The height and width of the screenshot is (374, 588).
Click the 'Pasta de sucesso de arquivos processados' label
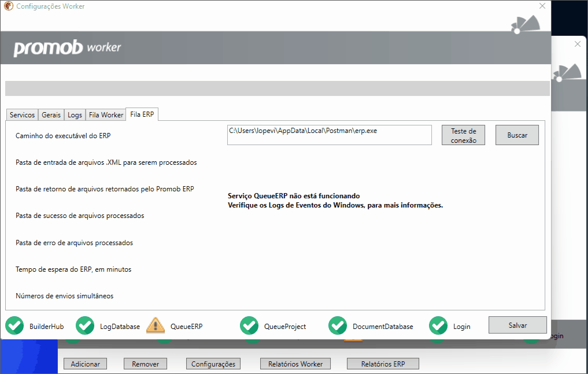click(x=80, y=216)
